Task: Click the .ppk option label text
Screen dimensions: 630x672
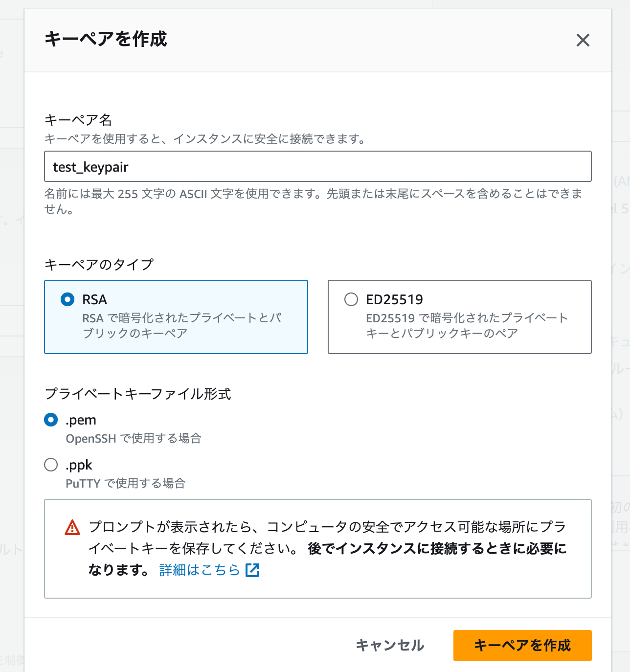Action: click(x=79, y=465)
